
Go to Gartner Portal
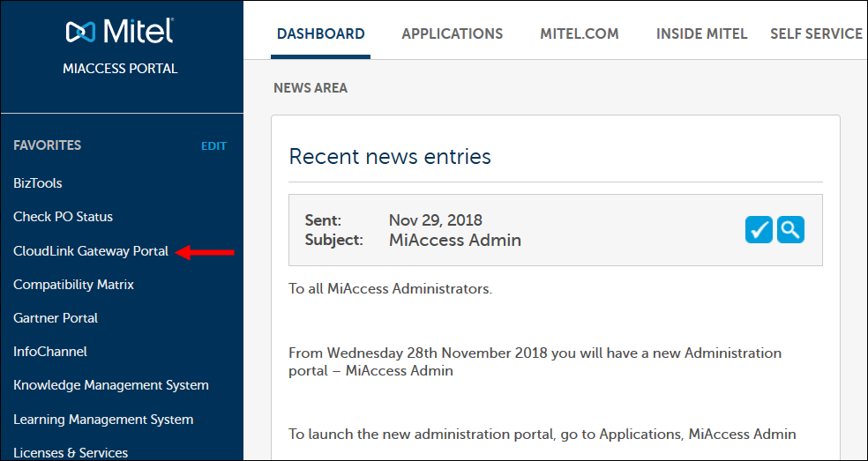pos(56,318)
